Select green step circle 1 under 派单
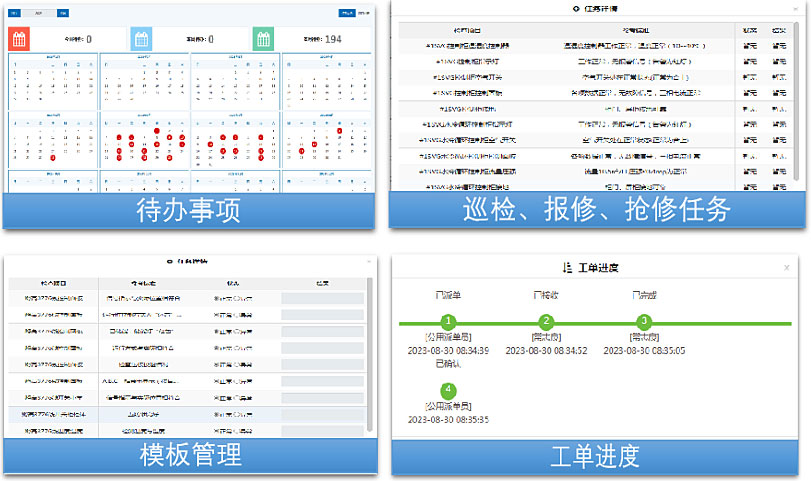This screenshot has width=811, height=481. (449, 321)
